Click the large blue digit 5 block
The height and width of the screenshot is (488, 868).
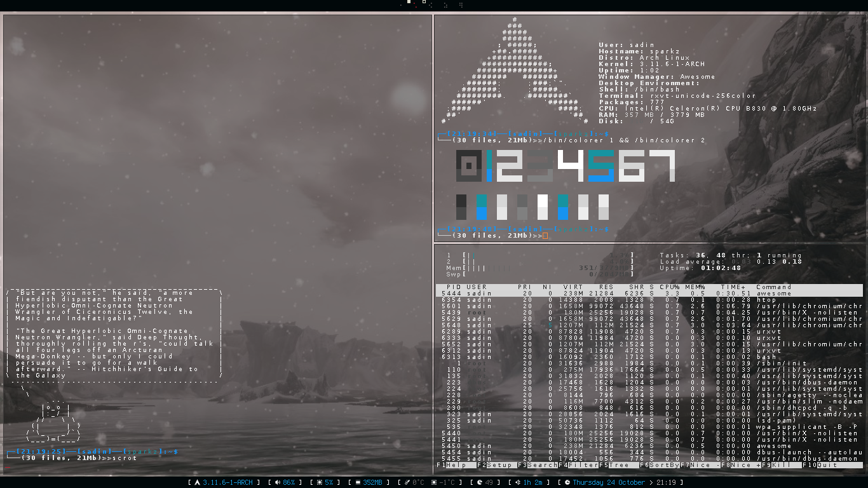point(601,166)
